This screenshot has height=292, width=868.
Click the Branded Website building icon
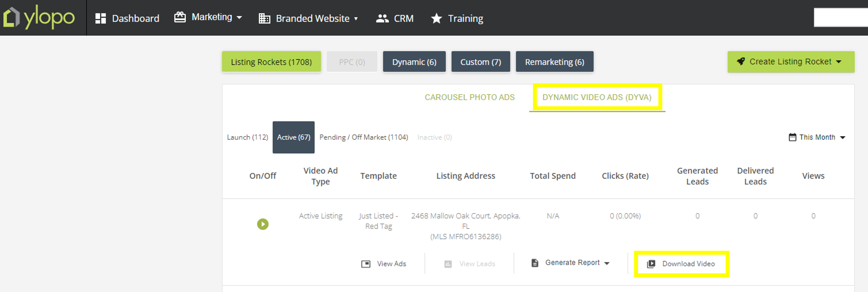264,18
